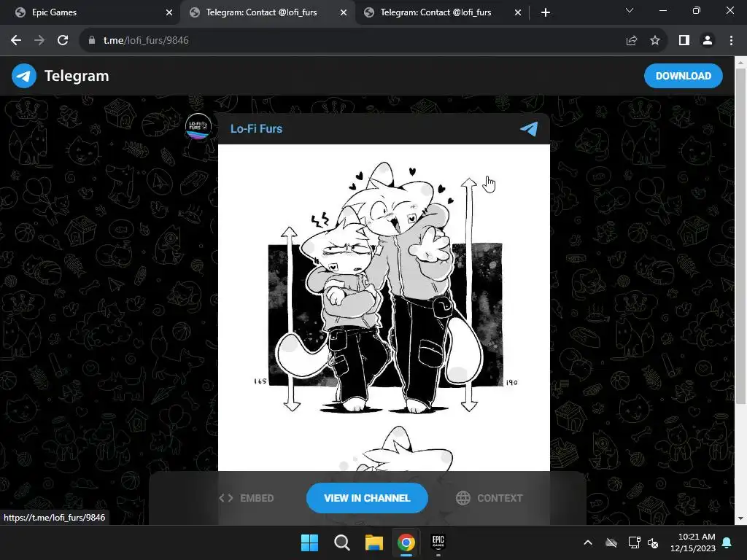Select the active Telegram Contact @lofi_furs tab

(267, 12)
